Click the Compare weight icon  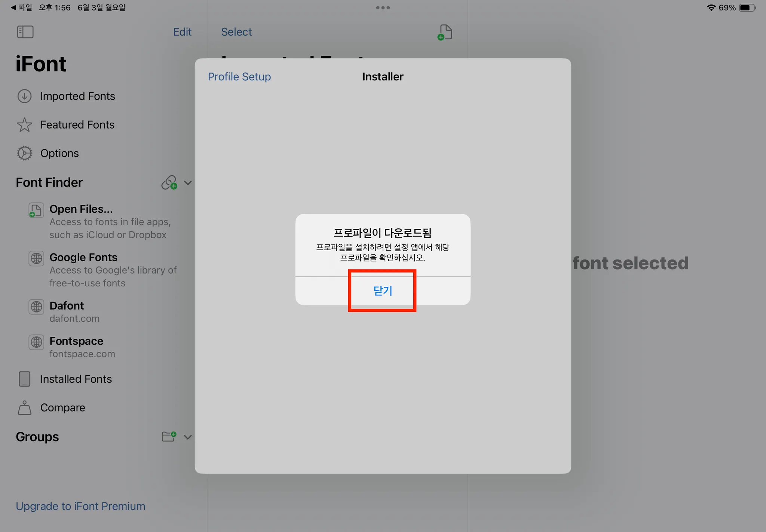tap(24, 408)
